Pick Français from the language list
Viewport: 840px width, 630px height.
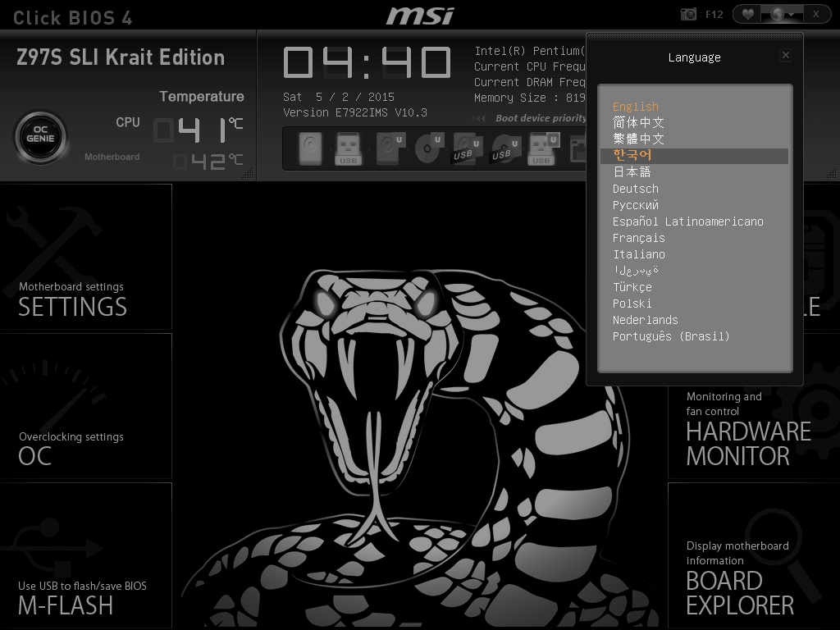pos(638,238)
